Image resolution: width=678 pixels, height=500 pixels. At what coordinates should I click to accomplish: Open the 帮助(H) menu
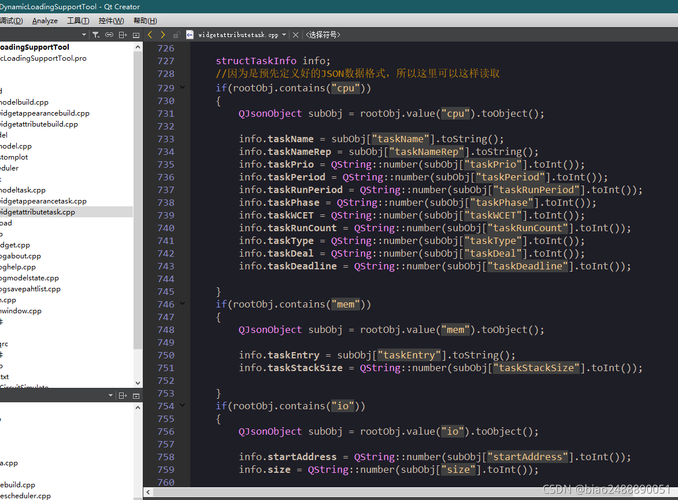pos(145,21)
